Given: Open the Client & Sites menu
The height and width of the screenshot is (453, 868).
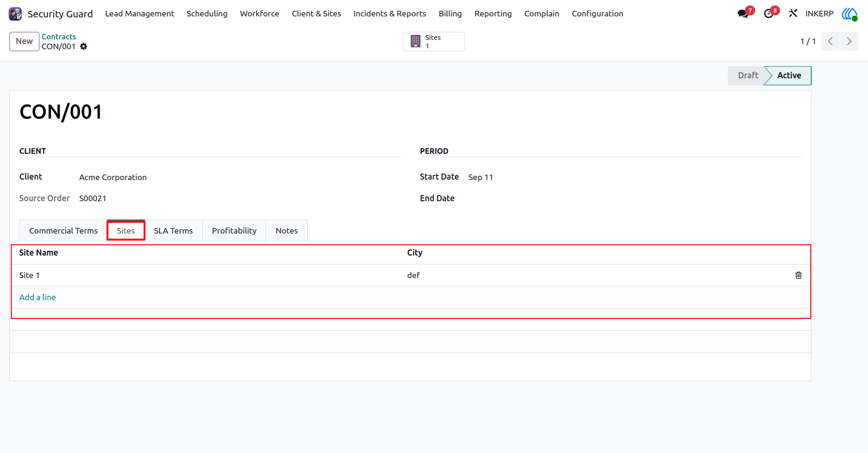Looking at the screenshot, I should coord(316,14).
